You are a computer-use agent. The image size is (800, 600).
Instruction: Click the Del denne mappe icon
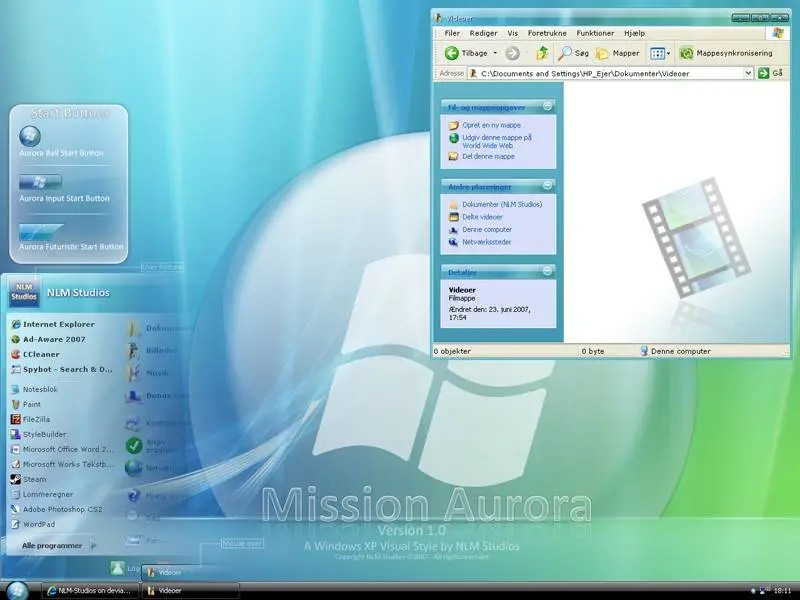pos(453,156)
